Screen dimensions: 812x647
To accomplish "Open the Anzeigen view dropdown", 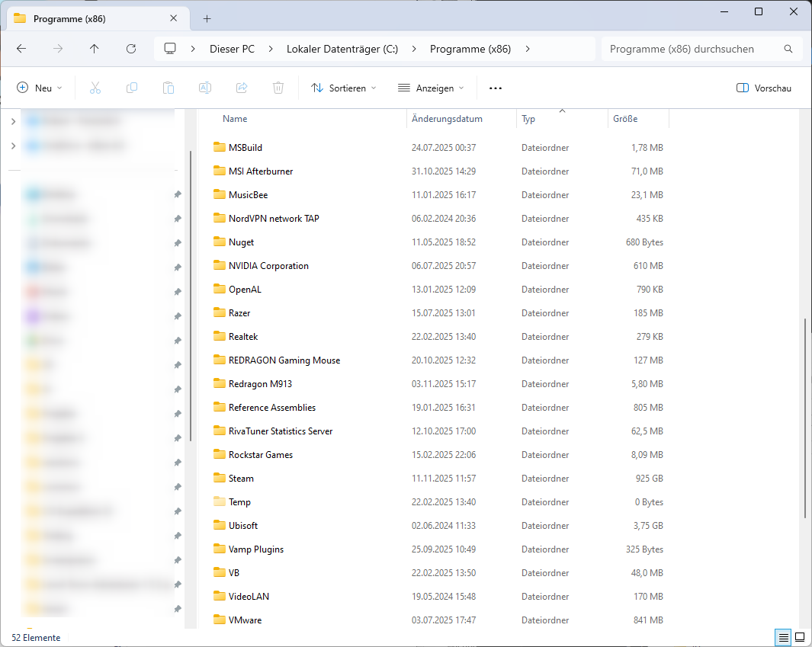I will [430, 88].
